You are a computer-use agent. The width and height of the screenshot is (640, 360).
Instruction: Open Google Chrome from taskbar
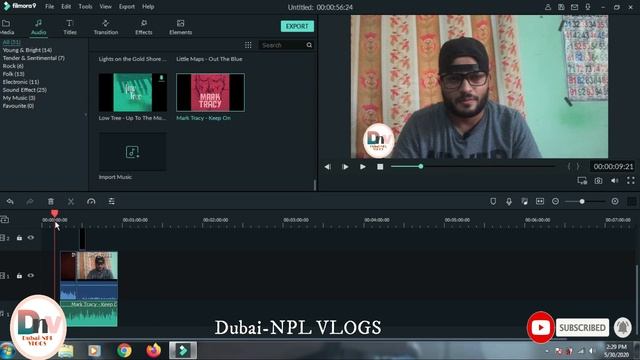pos(124,350)
